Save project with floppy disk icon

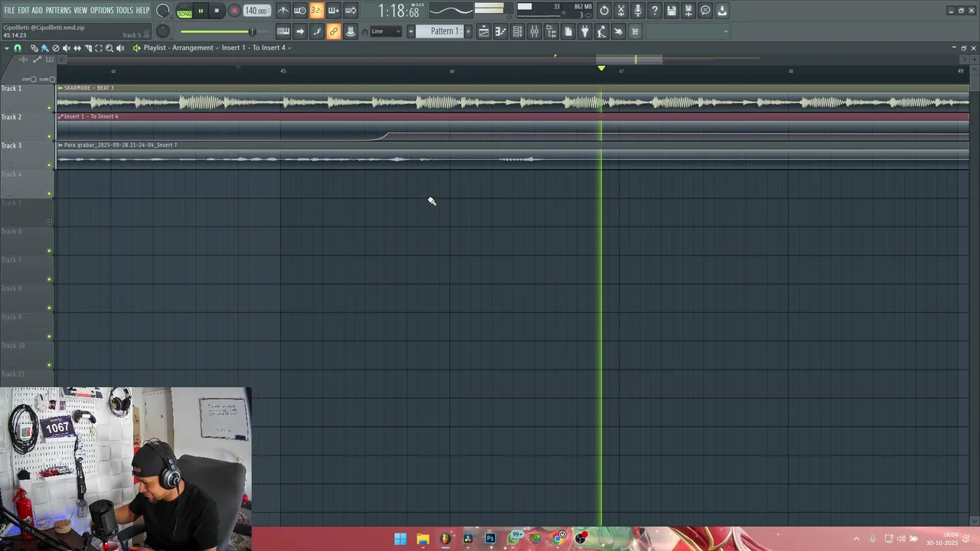671,11
